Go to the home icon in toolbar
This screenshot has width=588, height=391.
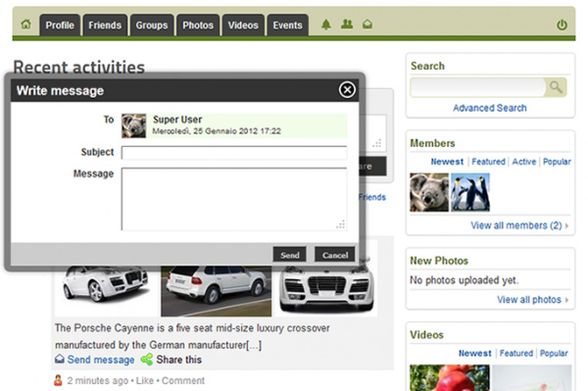[x=25, y=24]
